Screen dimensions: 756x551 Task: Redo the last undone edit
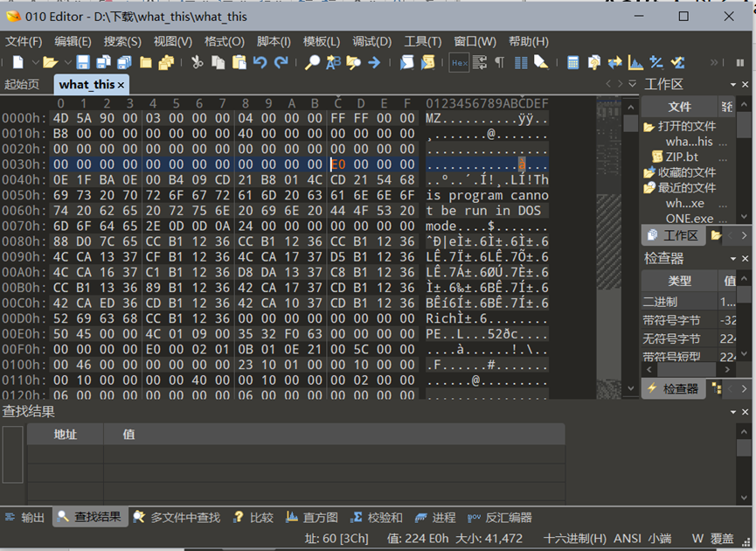click(281, 62)
